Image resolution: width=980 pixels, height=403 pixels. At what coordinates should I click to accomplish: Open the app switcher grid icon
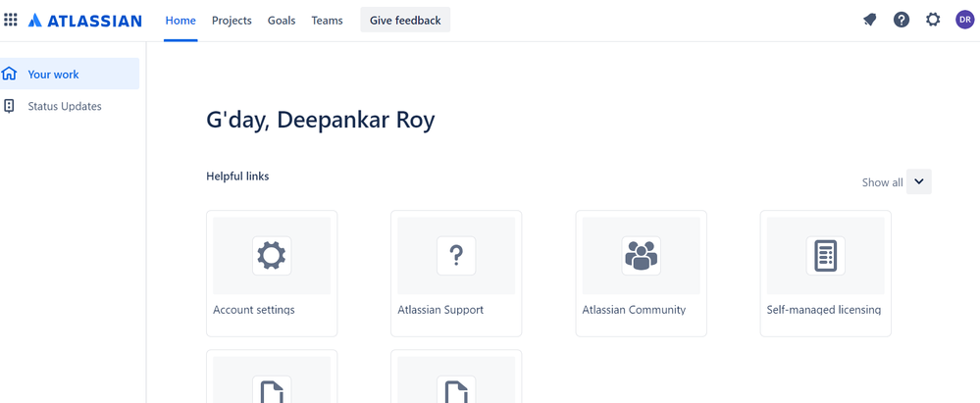(x=11, y=20)
